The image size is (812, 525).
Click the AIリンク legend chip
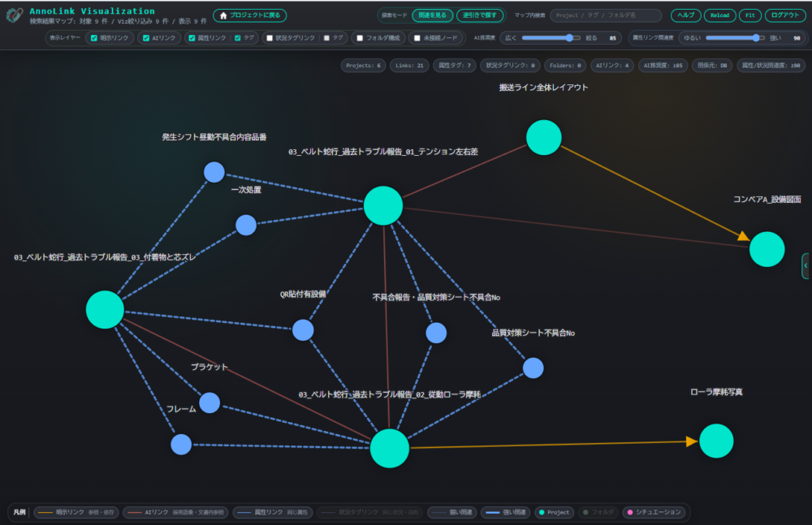pos(175,512)
